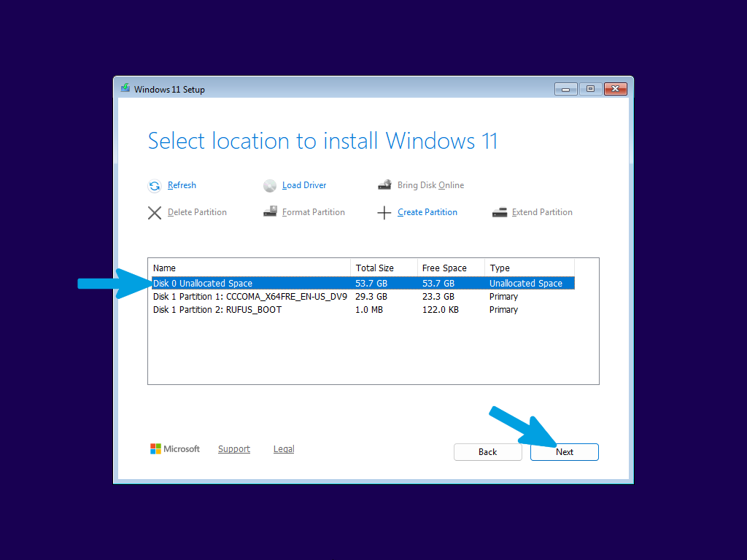The image size is (747, 560).
Task: Click the Back button
Action: coord(487,452)
